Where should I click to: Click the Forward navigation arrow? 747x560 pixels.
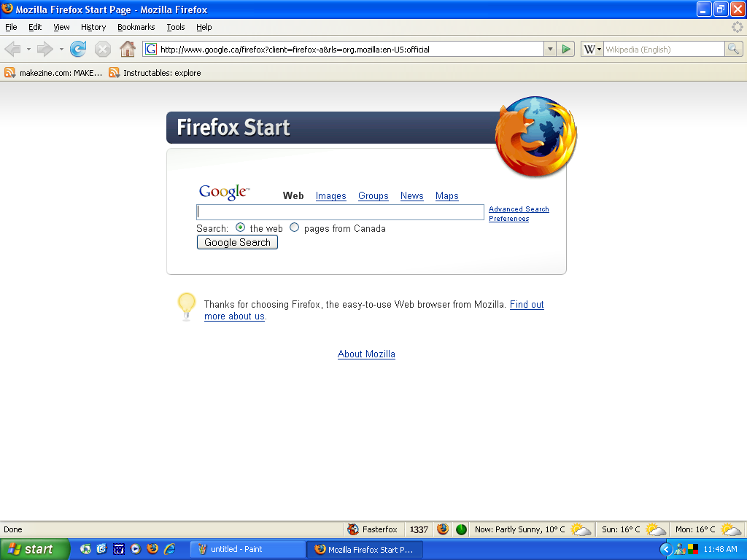[x=44, y=49]
